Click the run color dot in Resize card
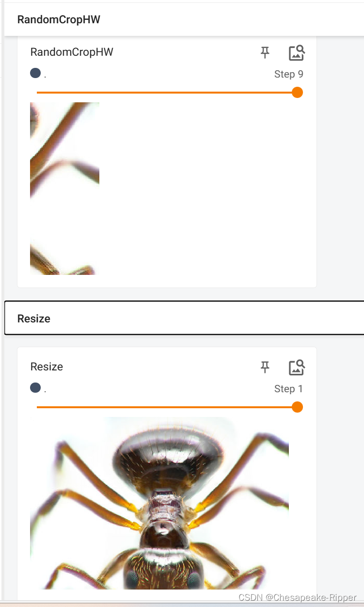 click(x=35, y=388)
